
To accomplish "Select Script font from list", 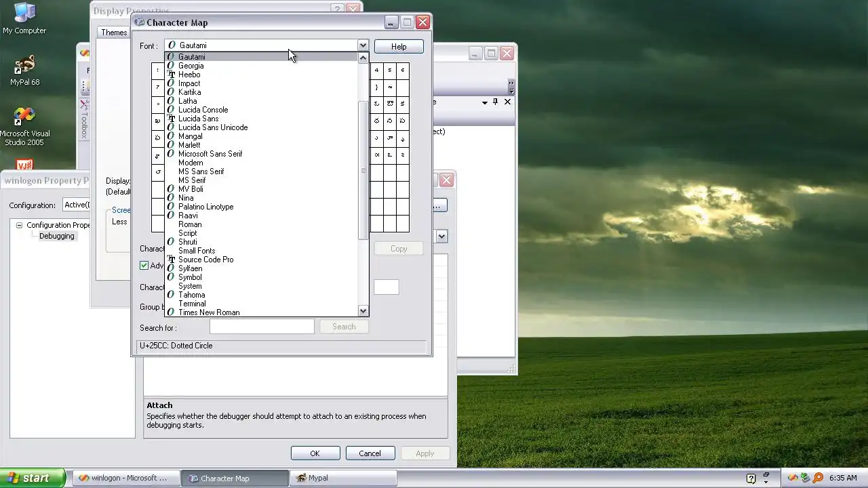I will click(261, 233).
